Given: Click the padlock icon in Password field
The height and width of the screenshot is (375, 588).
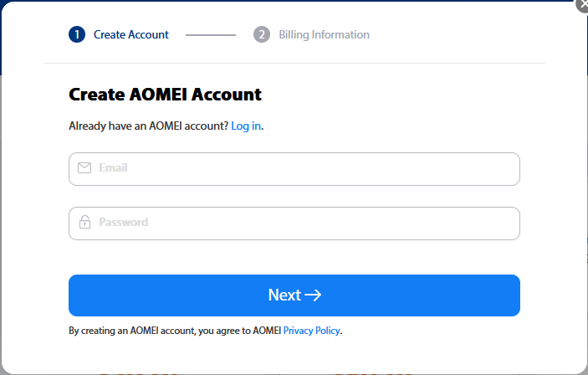Looking at the screenshot, I should coord(84,223).
